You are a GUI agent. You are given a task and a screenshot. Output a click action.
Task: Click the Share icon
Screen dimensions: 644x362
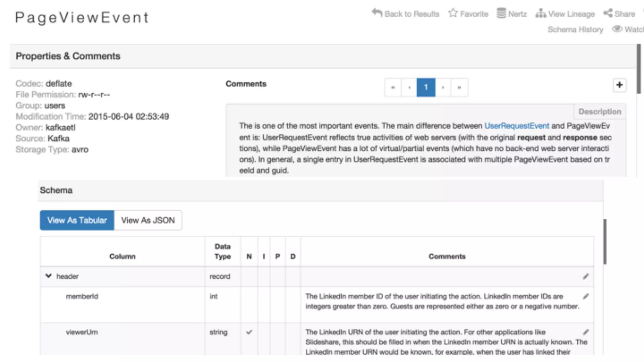608,13
